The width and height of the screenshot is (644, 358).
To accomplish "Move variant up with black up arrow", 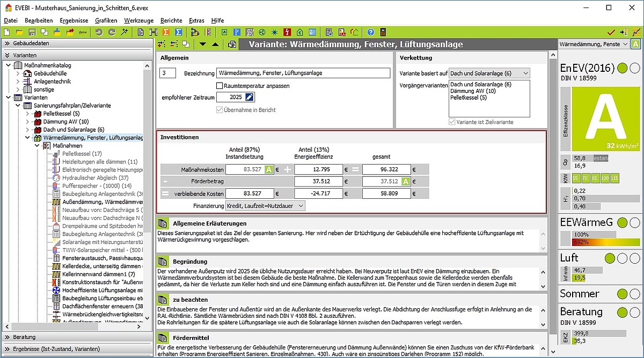I will [x=215, y=44].
